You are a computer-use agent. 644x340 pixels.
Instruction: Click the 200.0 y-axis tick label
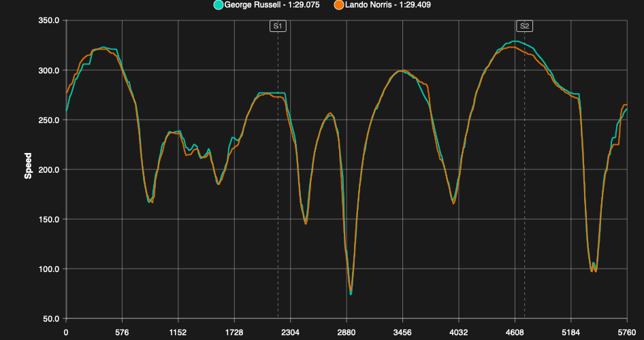point(48,170)
